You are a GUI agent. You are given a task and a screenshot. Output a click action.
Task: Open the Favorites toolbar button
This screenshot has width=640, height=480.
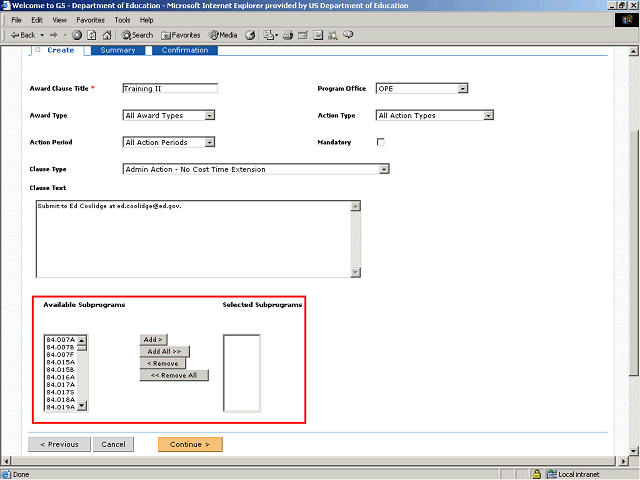click(x=181, y=35)
